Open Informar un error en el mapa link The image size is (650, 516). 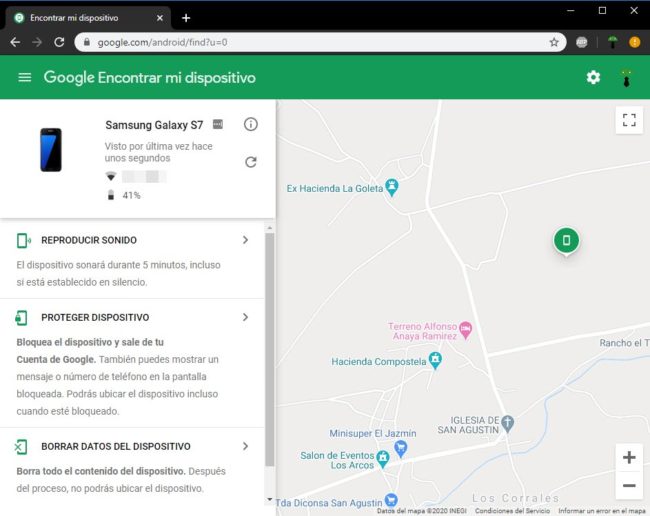click(x=601, y=511)
